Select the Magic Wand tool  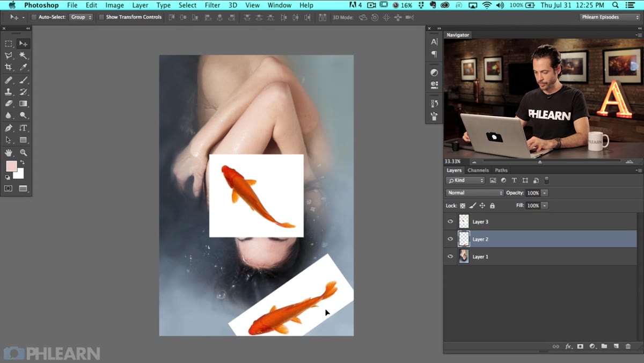pos(23,56)
